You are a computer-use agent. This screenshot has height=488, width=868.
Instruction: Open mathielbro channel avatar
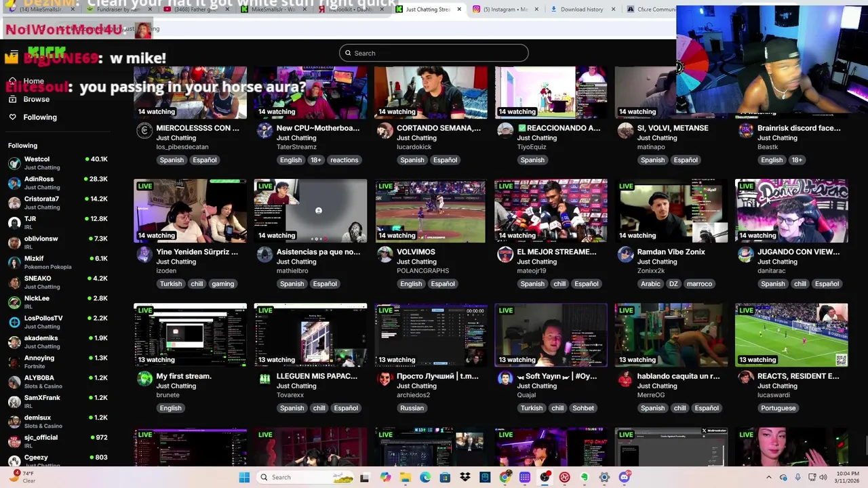coord(264,255)
